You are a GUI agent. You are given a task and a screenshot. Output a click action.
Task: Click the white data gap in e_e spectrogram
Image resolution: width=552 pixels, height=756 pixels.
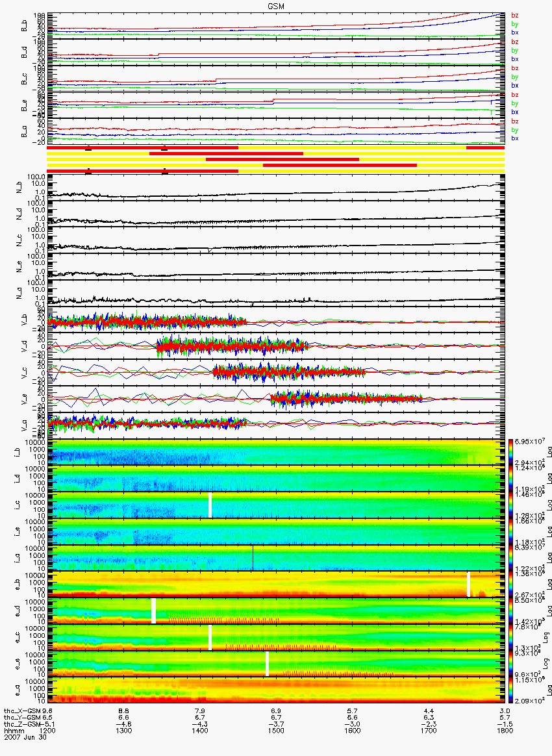[x=267, y=663]
